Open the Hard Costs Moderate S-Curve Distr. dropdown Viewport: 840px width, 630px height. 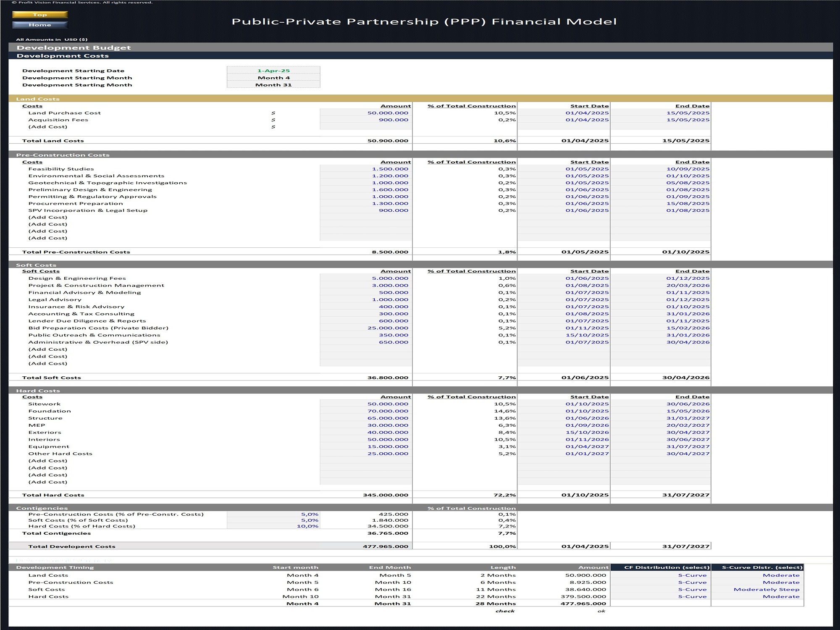tap(757, 596)
